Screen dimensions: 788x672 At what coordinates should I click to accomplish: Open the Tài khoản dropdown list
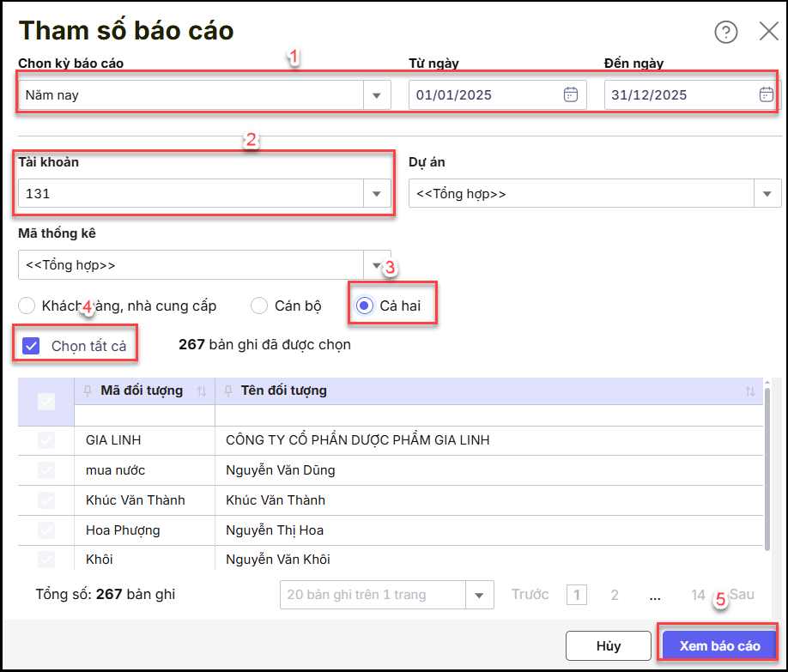click(376, 194)
